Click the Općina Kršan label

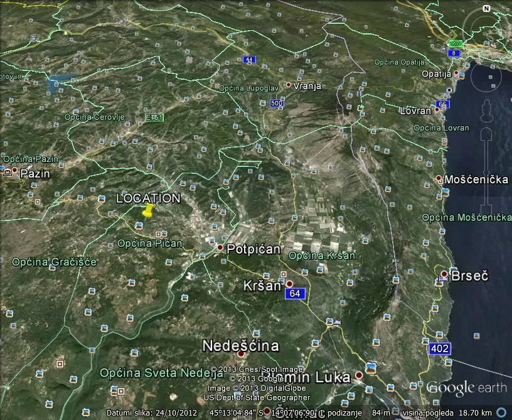tap(322, 256)
